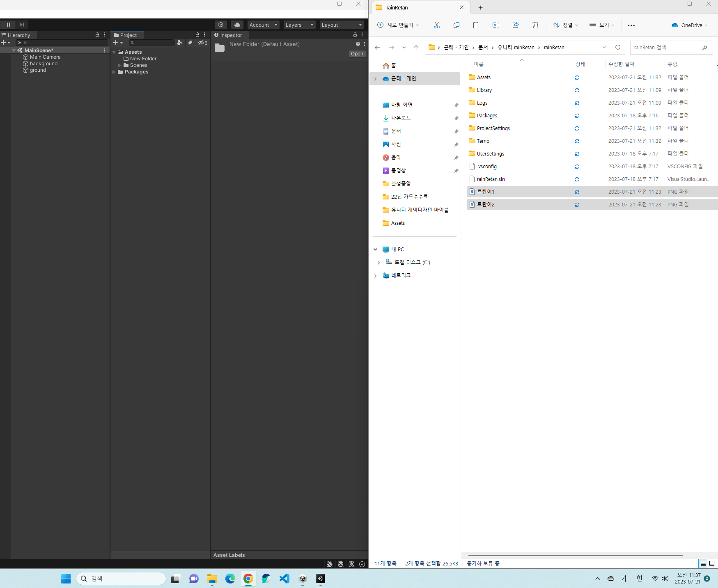Open the Project create plus dropdown

[118, 43]
